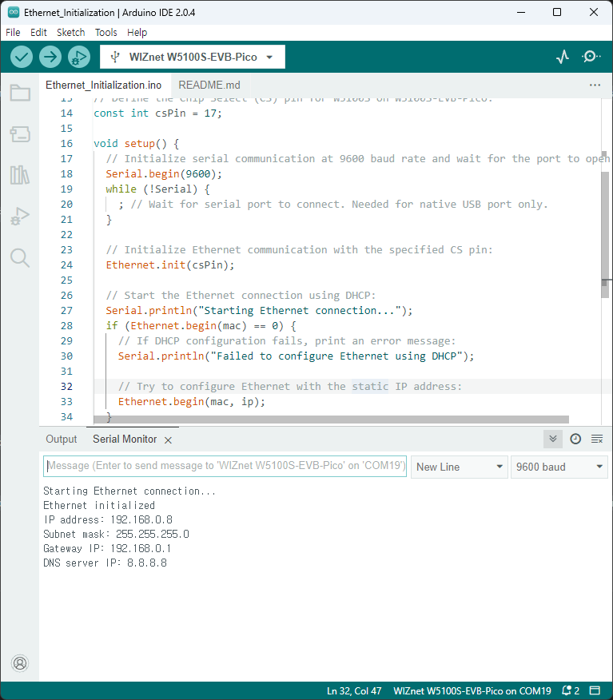Viewport: 613px width, 700px height.
Task: Open the Sketchbook folder sidebar icon
Action: (x=20, y=93)
